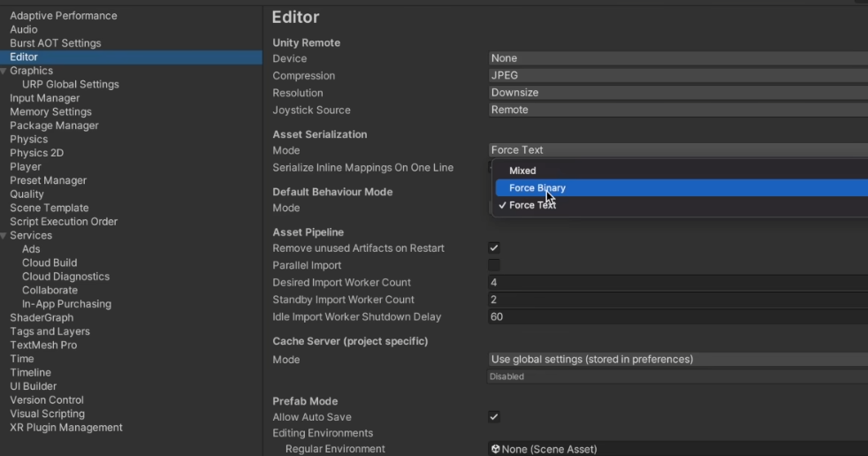This screenshot has height=456, width=868.
Task: Open the Joystick Source dropdown
Action: [x=678, y=110]
